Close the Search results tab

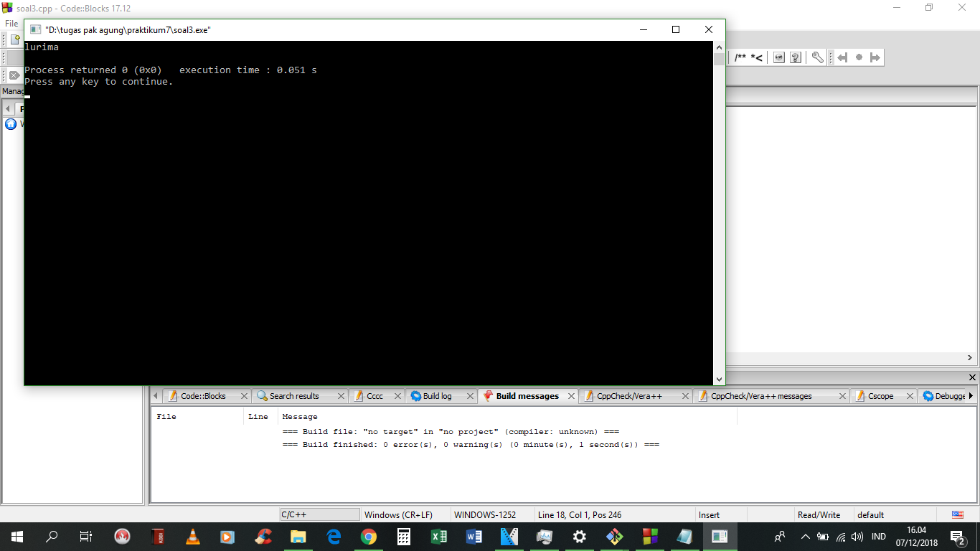tap(341, 396)
